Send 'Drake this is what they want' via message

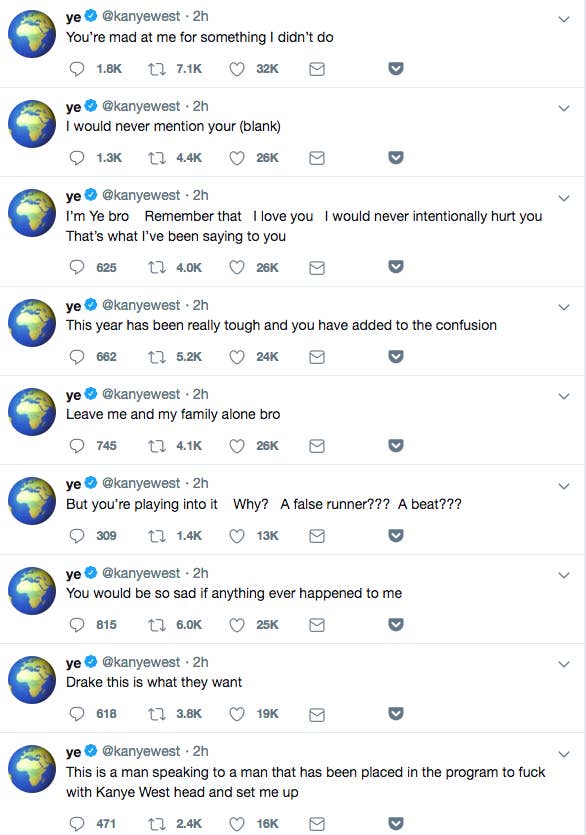click(317, 714)
